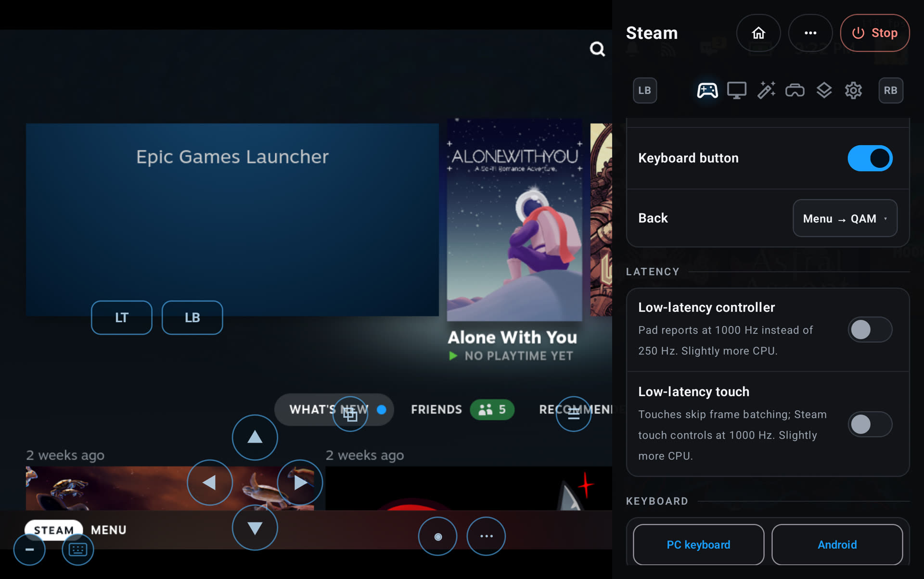Tap the D-pad left arrow
The height and width of the screenshot is (579, 924).
[x=210, y=482]
